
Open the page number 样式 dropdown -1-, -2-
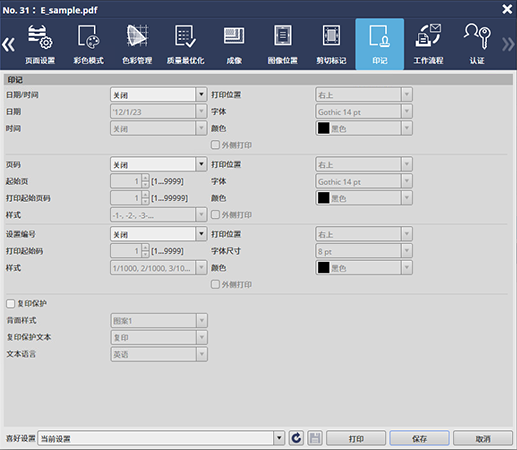(x=158, y=215)
